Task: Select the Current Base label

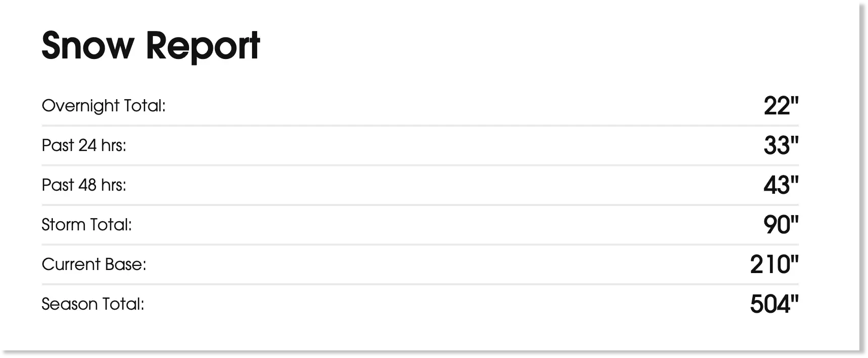Action: 94,264
